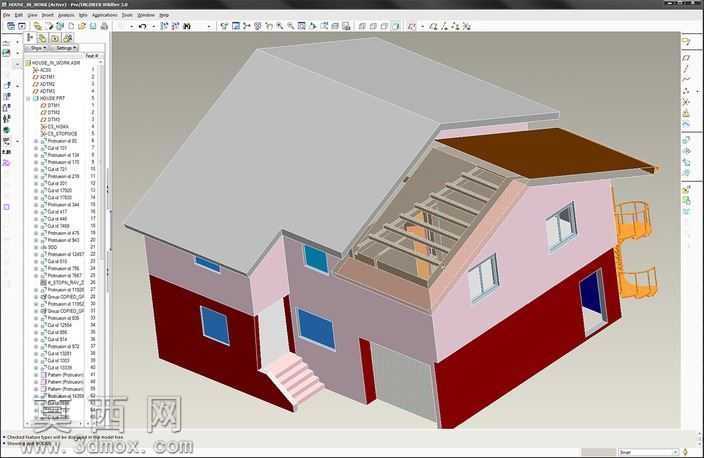
Task: Toggle datum points display
Action: click(x=455, y=26)
